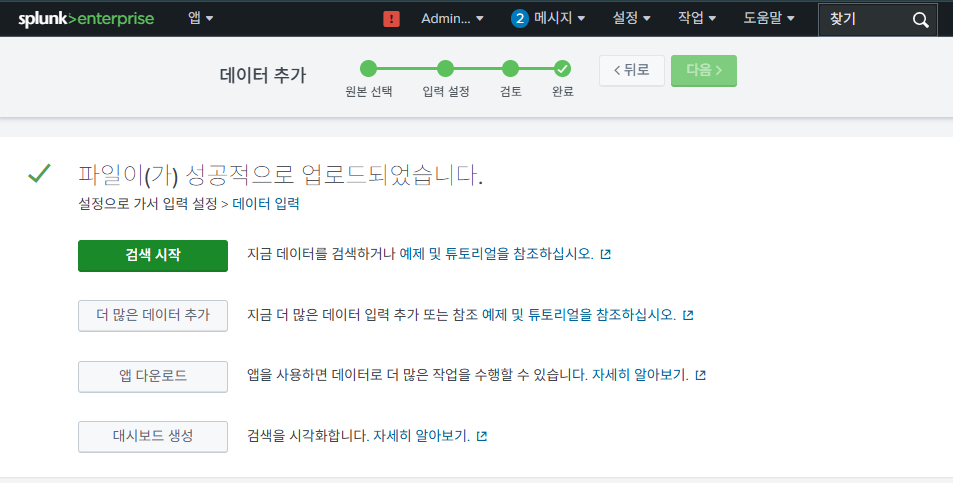Open the 데이터 입력 link
Viewport: 953px width, 483px height.
(266, 204)
